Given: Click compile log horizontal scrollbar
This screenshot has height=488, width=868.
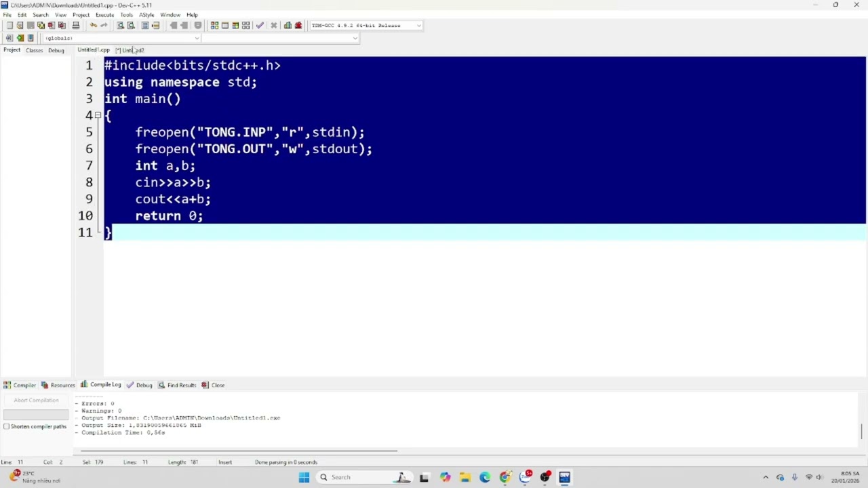Looking at the screenshot, I should coord(239,451).
